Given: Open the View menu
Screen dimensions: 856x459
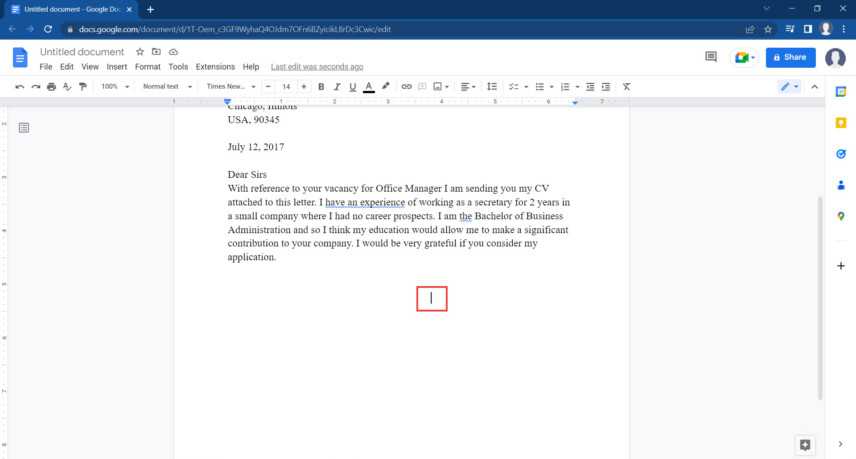Looking at the screenshot, I should pyautogui.click(x=90, y=67).
